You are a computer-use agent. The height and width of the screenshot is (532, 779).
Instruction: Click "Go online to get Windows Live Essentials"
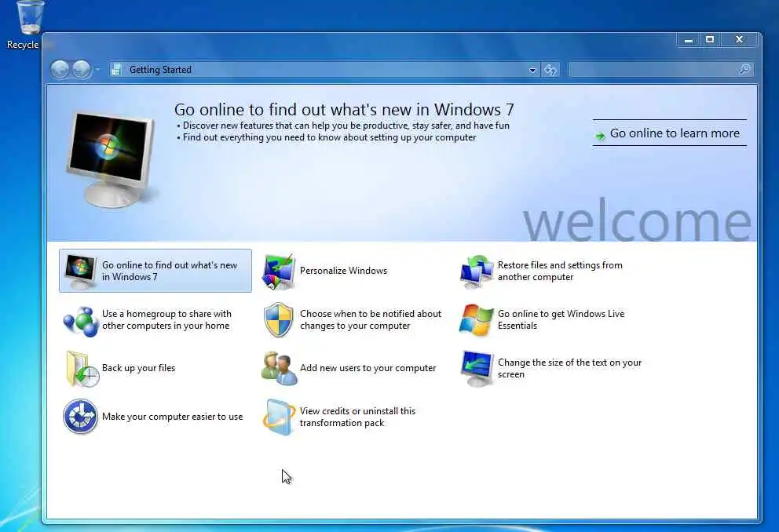[x=561, y=319]
